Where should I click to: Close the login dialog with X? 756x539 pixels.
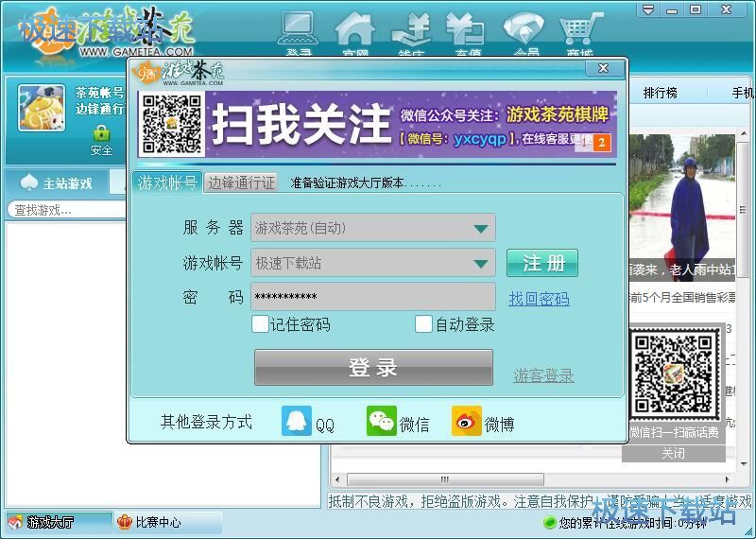point(604,68)
